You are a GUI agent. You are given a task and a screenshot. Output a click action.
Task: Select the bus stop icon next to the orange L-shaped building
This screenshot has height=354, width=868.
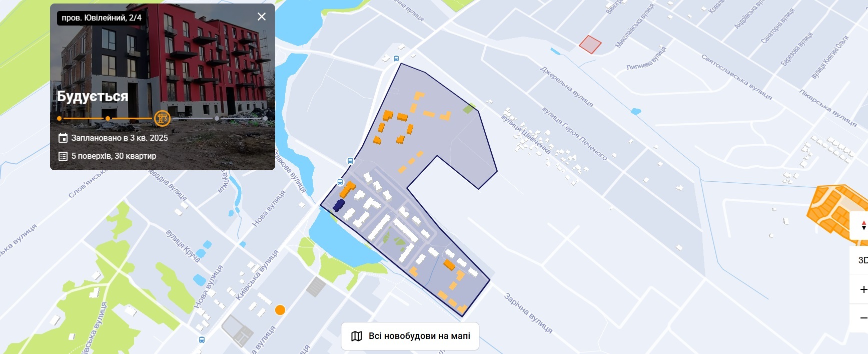(341, 182)
